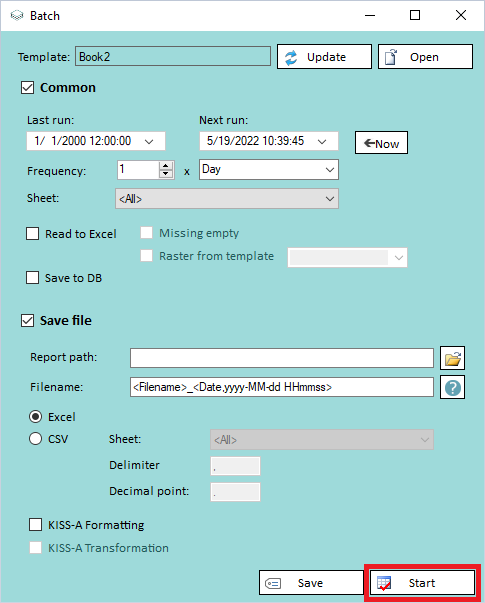Click the Batch app icon in title bar
This screenshot has height=603, width=485.
[x=17, y=15]
